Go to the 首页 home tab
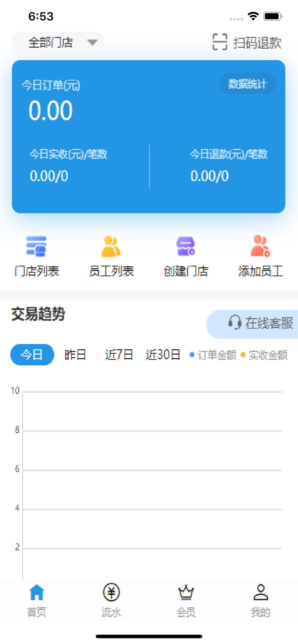This screenshot has height=644, width=298. [x=36, y=601]
